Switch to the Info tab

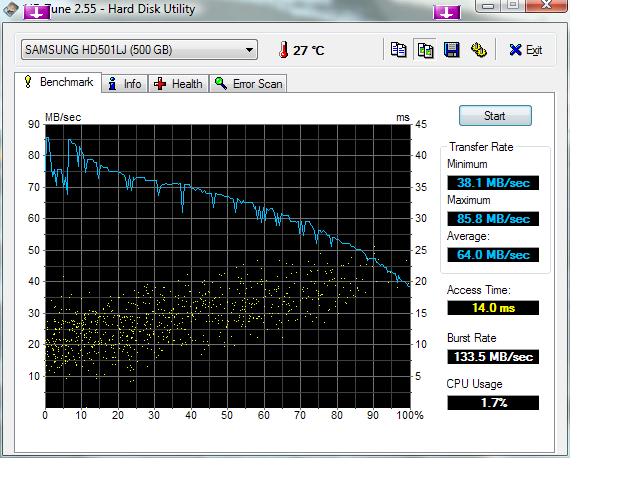[x=125, y=84]
